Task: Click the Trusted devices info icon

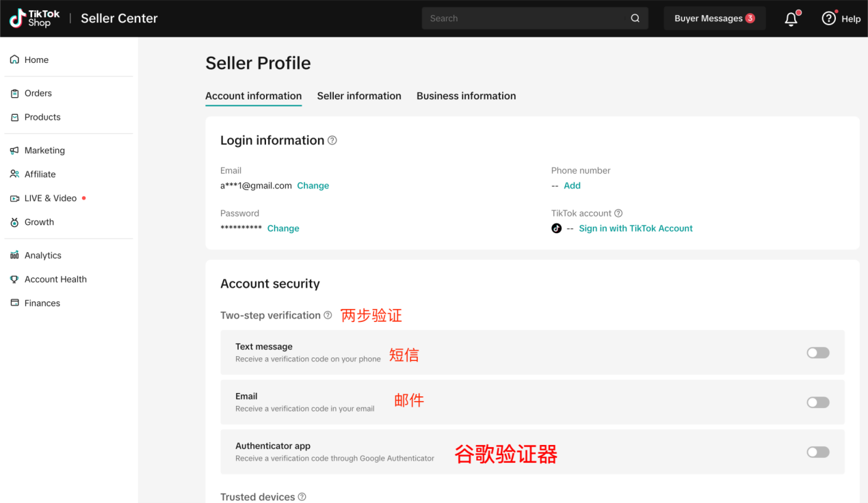Action: click(302, 497)
